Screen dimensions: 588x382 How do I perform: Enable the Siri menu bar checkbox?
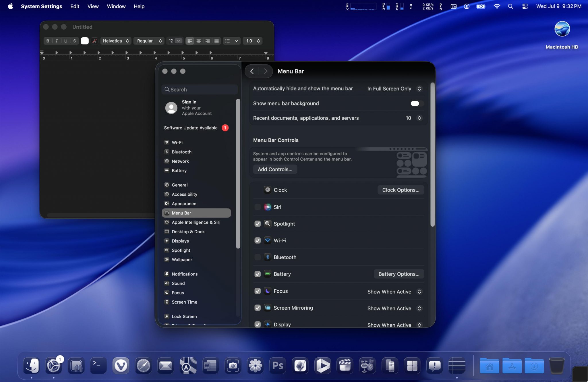pos(258,207)
